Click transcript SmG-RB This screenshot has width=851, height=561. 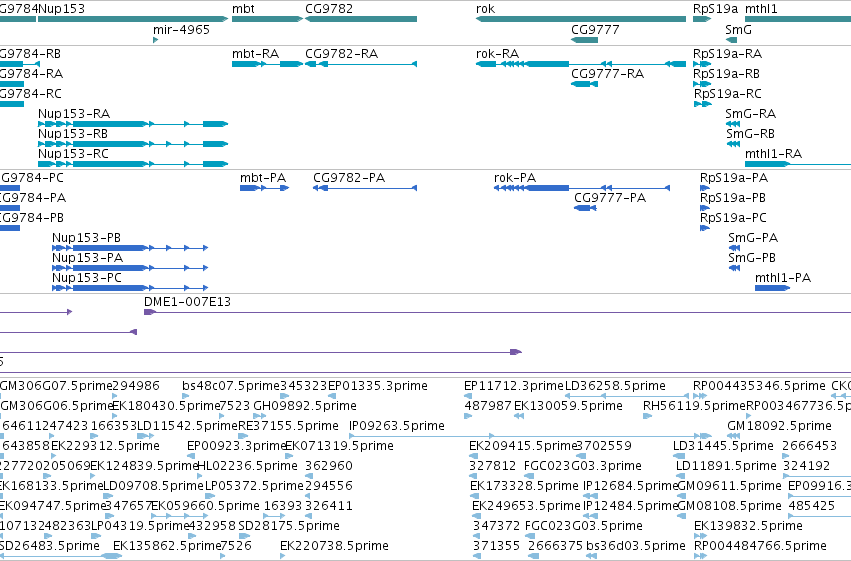[751, 133]
